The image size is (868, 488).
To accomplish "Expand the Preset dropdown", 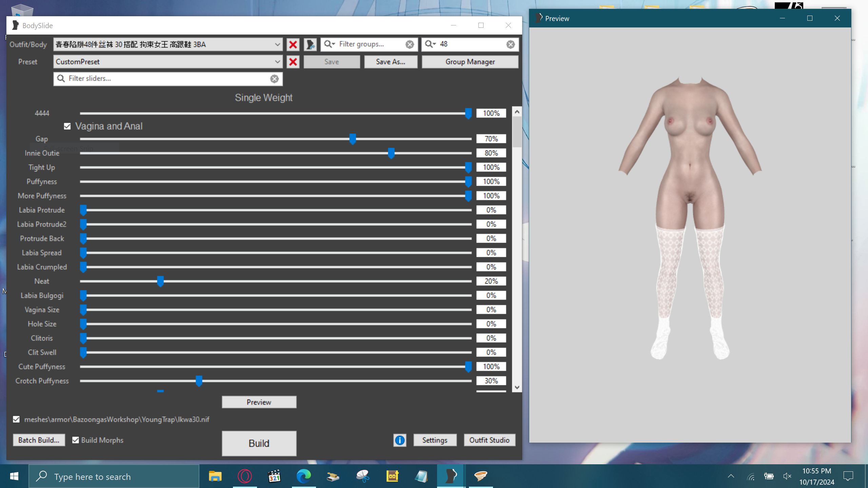I will [277, 62].
